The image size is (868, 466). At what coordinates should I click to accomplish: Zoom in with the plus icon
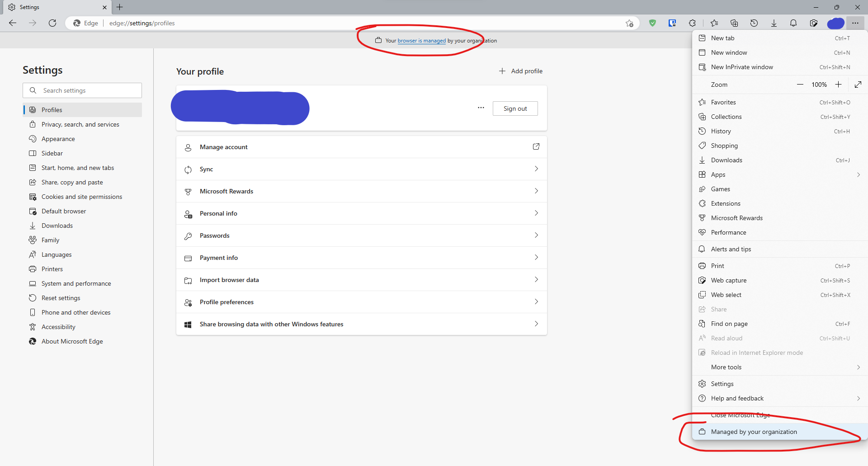tap(839, 85)
